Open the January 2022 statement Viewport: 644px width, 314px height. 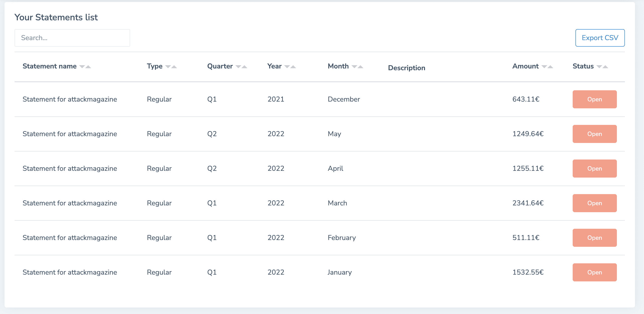(595, 272)
